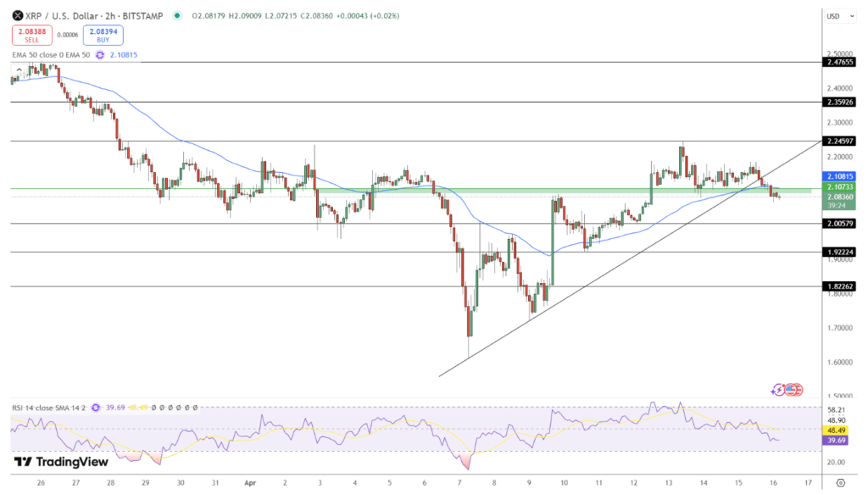Open the TradingView logo link
Screen dimensions: 868x494
point(61,461)
